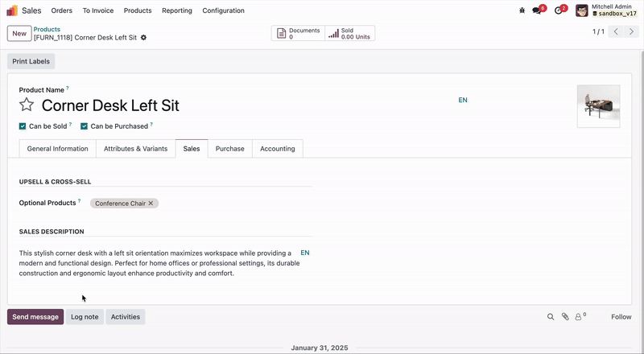The height and width of the screenshot is (354, 644).
Task: Switch to the Attributes & Variants tab
Action: point(135,149)
